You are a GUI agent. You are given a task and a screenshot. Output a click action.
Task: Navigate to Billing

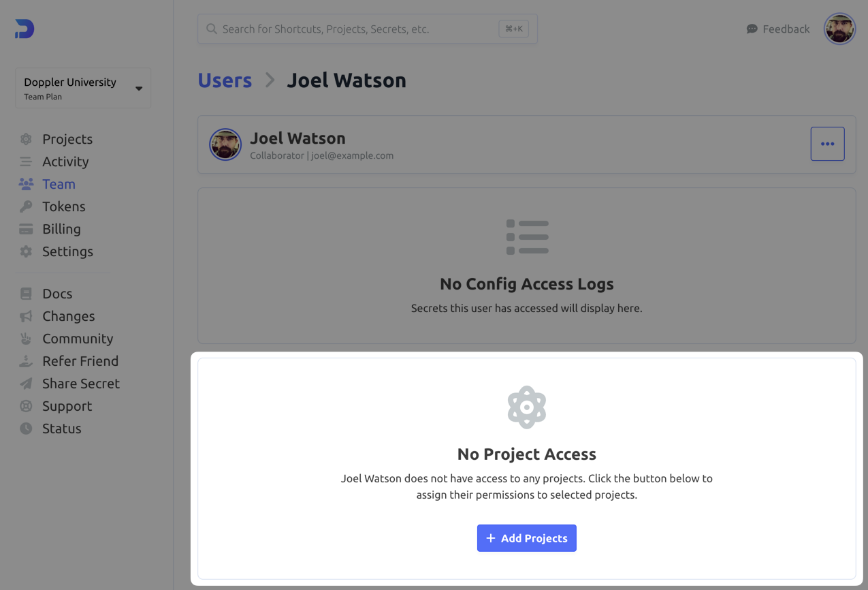(x=61, y=229)
